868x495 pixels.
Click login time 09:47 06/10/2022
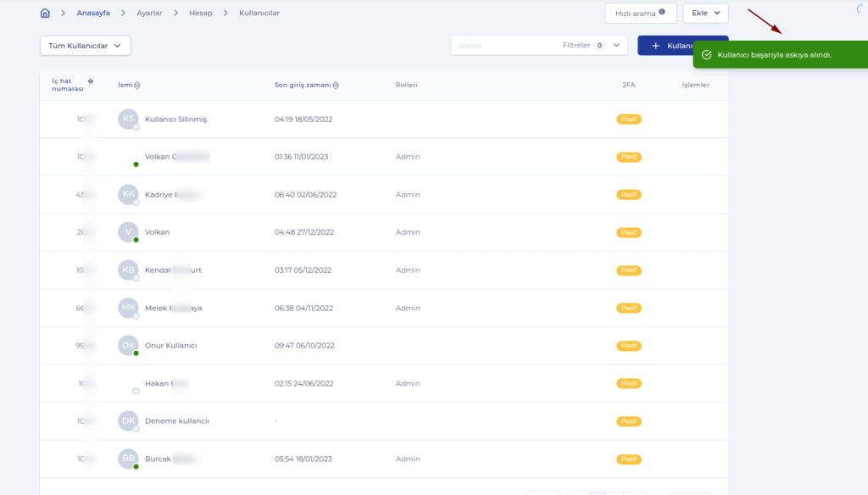(x=304, y=346)
